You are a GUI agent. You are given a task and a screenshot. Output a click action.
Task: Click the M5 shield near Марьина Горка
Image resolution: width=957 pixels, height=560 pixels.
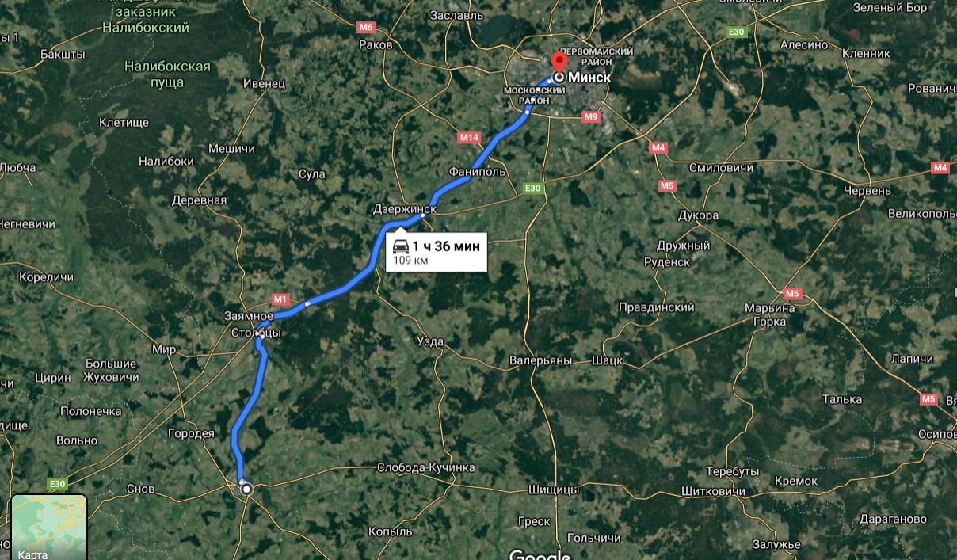point(793,294)
